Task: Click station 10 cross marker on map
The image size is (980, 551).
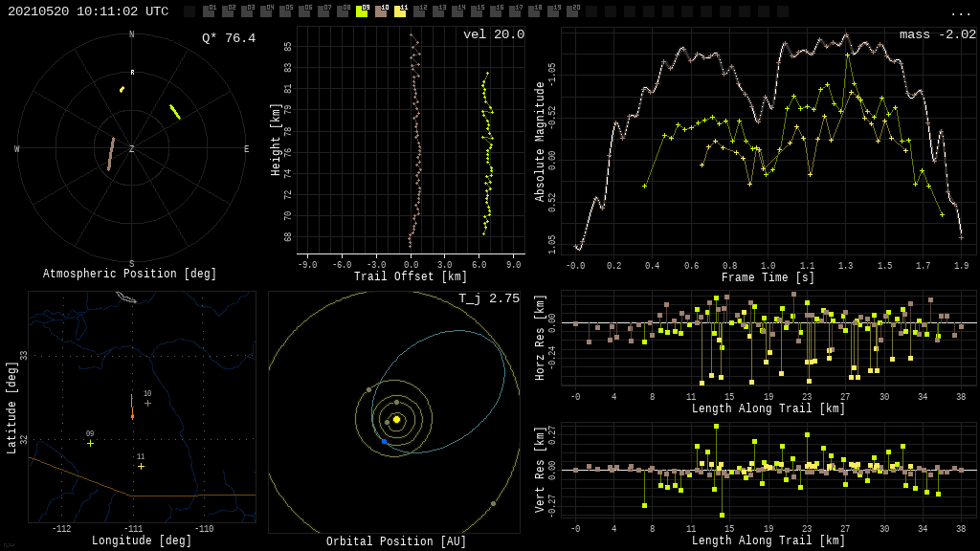Action: (147, 403)
